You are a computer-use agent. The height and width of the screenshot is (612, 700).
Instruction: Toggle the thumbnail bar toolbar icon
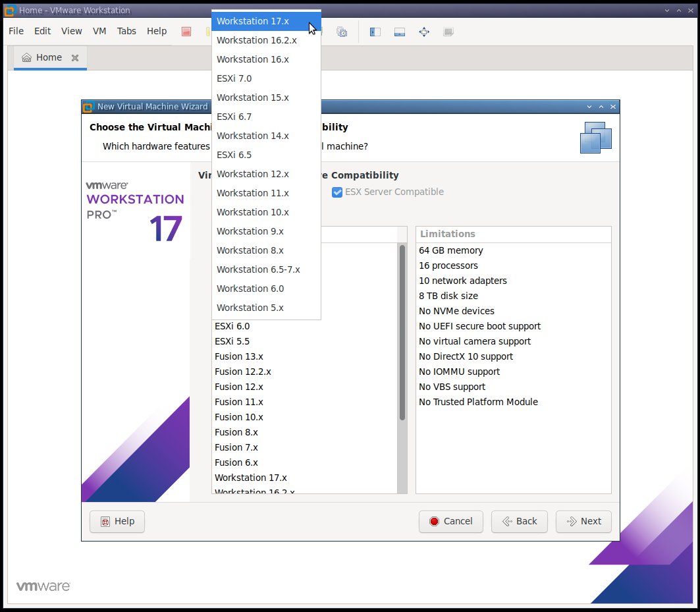(x=400, y=32)
